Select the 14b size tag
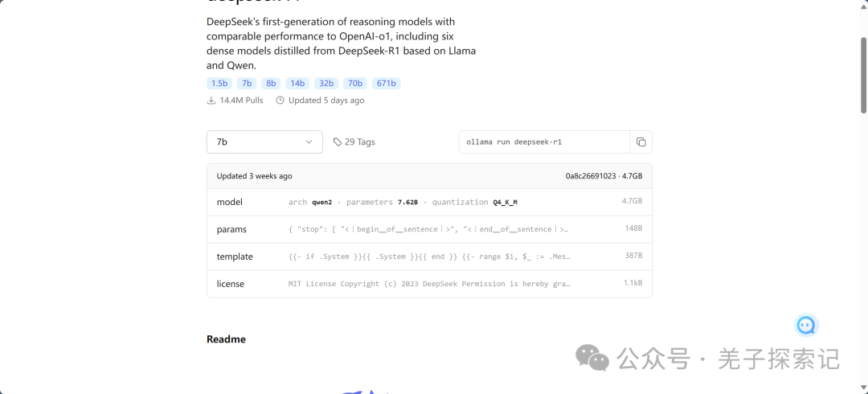The image size is (868, 394). 297,83
